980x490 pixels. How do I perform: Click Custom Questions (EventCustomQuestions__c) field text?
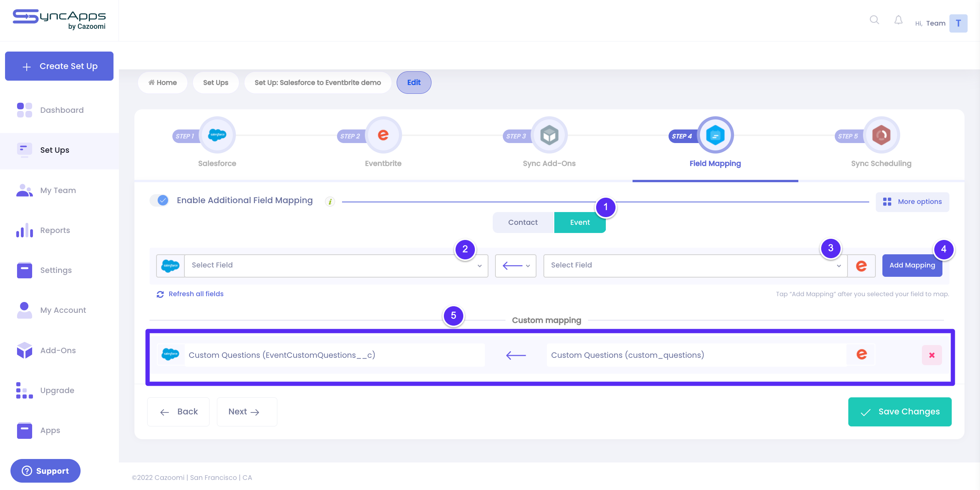[x=282, y=355]
